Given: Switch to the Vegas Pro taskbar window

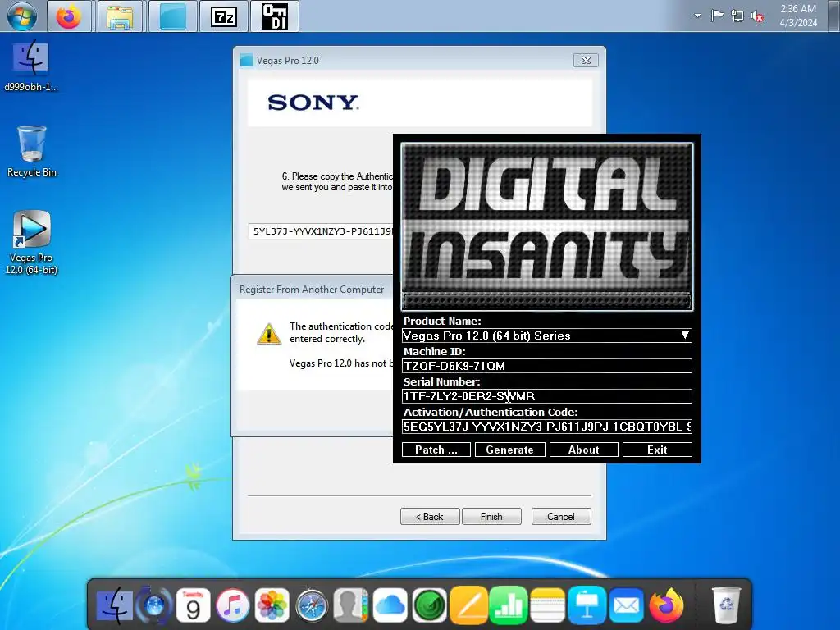Looking at the screenshot, I should [x=172, y=16].
